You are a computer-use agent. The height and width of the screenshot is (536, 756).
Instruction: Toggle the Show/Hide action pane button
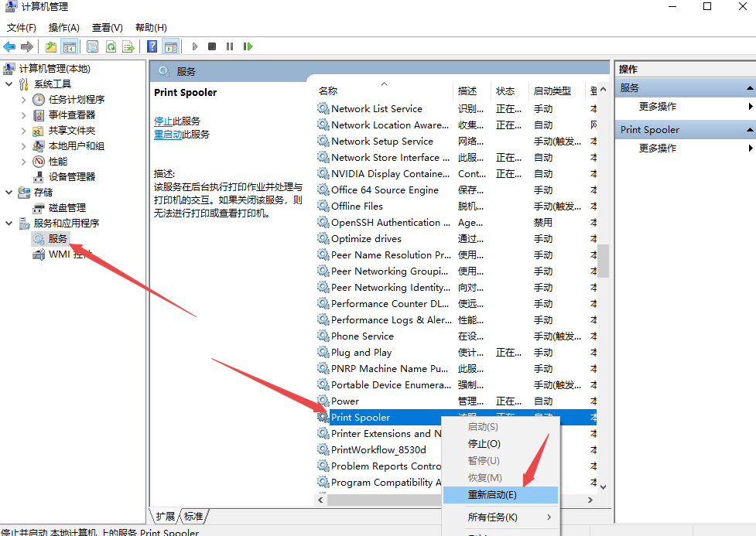170,46
